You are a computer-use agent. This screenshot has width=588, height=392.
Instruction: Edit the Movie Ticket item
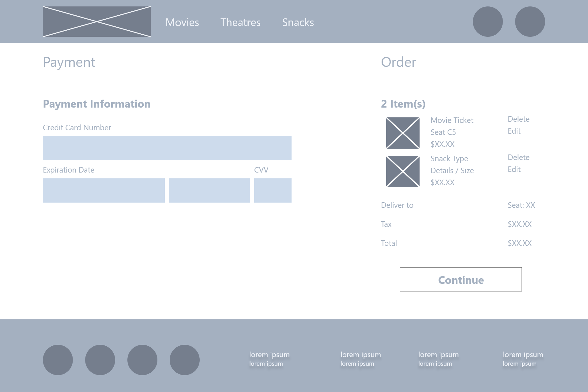pos(514,131)
